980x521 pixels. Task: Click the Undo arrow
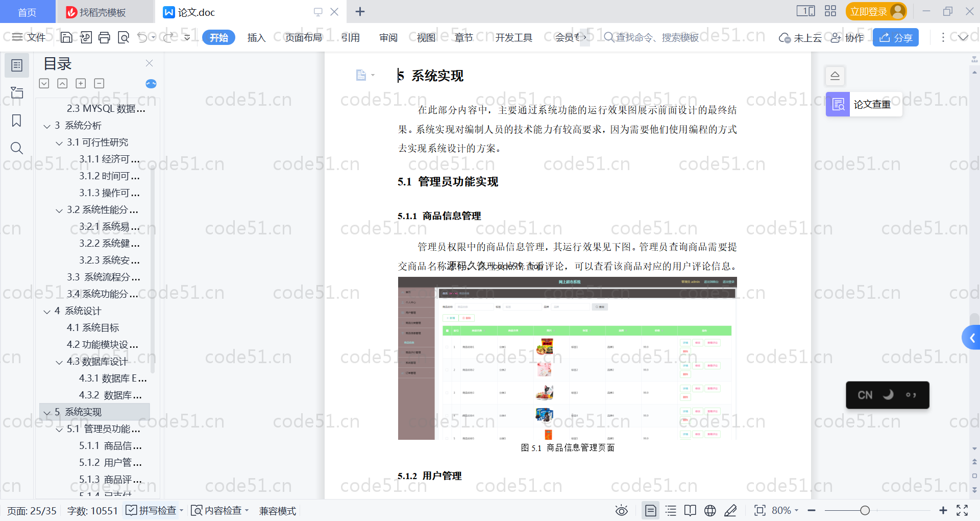tap(142, 37)
